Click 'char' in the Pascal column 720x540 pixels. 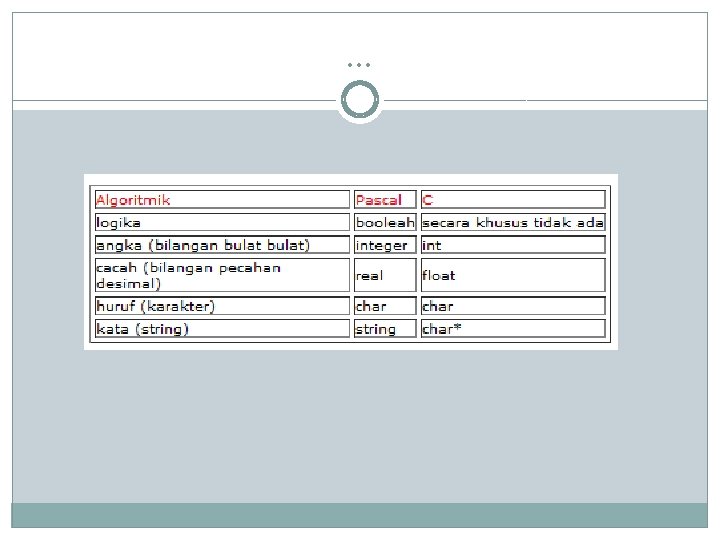coord(385,306)
